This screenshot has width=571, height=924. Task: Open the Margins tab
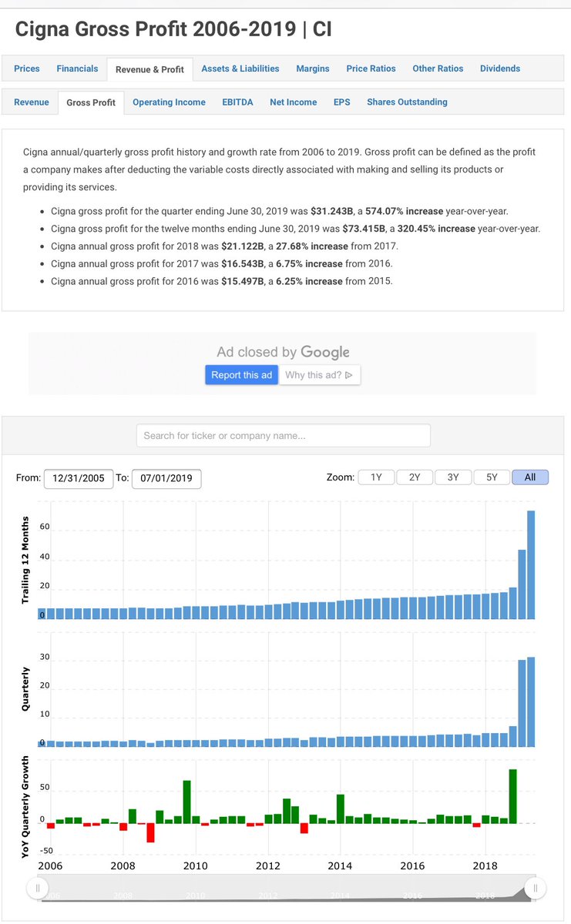click(x=313, y=69)
